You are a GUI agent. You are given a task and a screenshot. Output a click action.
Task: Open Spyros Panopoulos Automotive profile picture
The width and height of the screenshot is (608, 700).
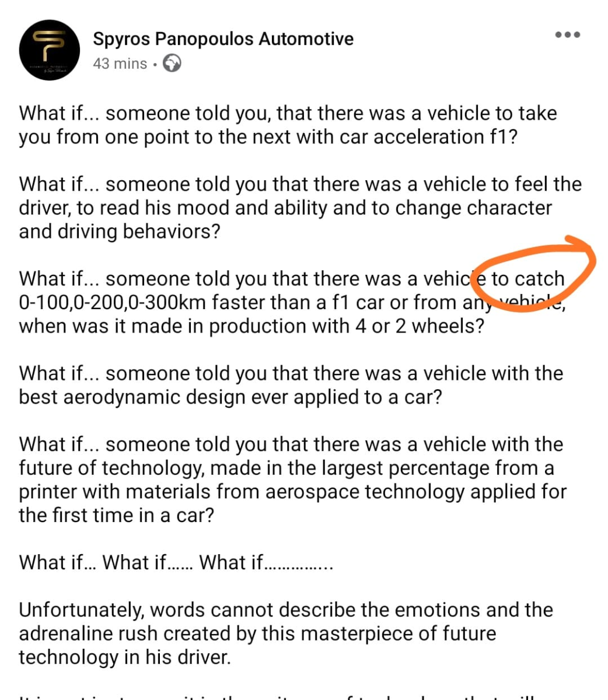[50, 50]
